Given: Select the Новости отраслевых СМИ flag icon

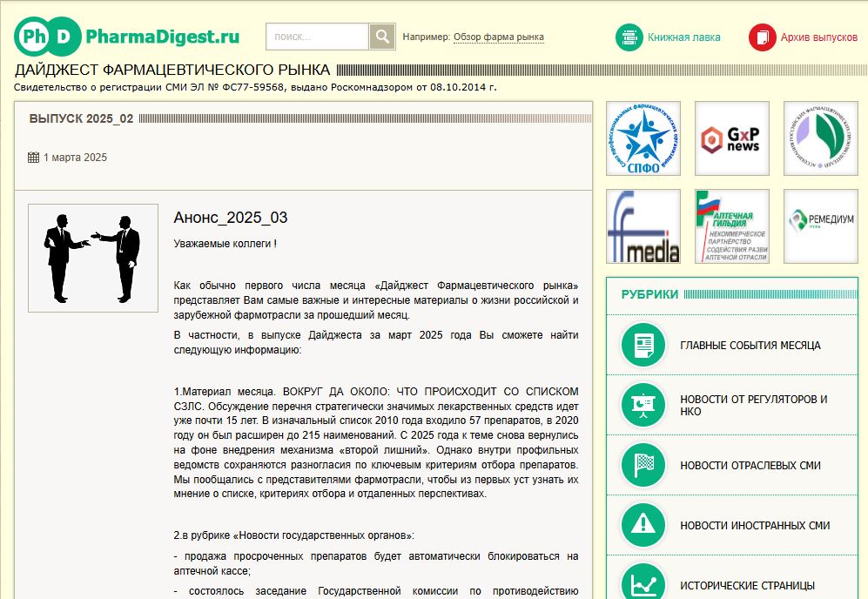Looking at the screenshot, I should (x=643, y=465).
